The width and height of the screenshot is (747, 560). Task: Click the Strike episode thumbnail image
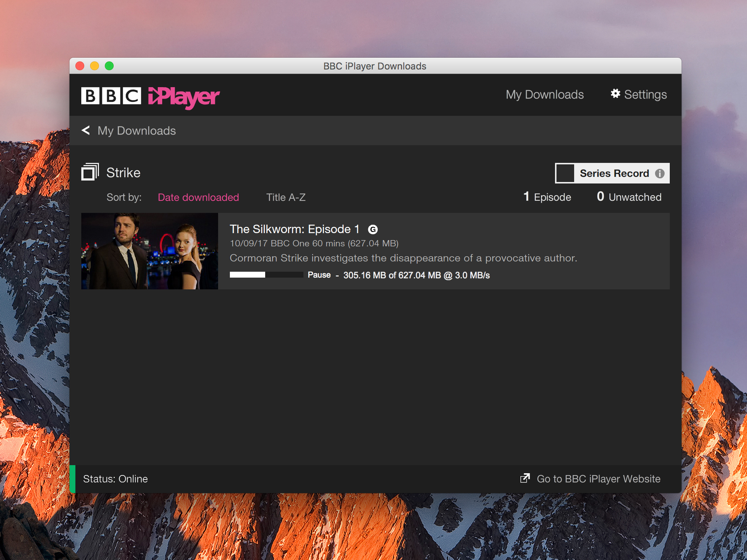[x=150, y=251]
